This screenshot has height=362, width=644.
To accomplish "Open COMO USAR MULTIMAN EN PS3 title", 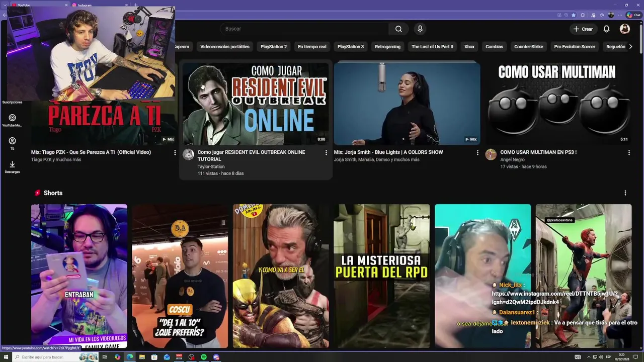I will tap(538, 152).
